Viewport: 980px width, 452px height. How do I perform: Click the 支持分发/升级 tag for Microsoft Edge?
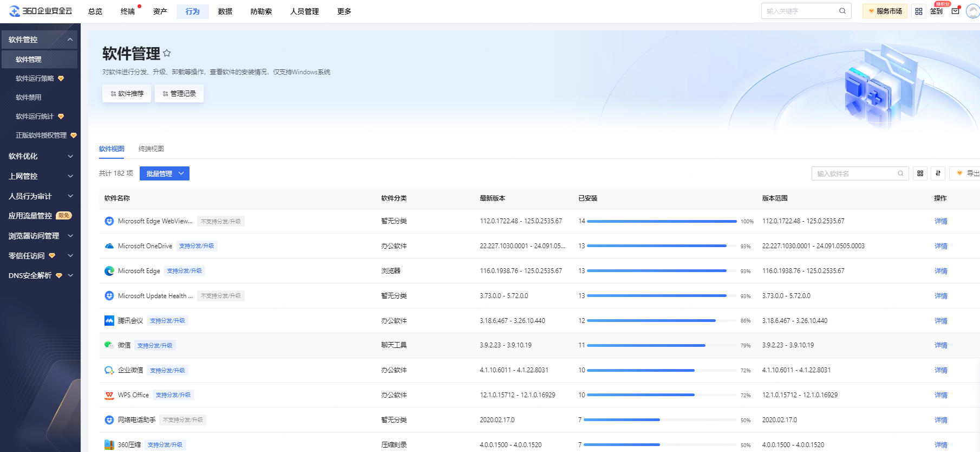[x=185, y=271]
